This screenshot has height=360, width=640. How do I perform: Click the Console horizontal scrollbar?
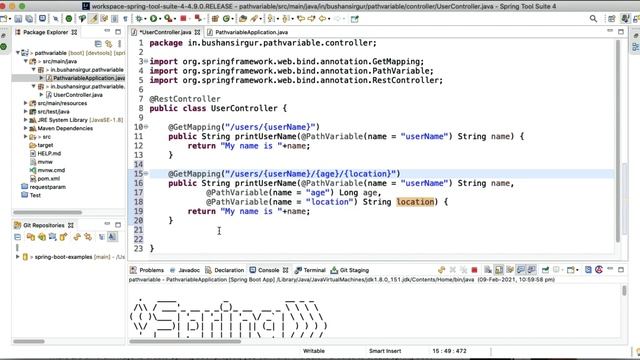[185, 341]
